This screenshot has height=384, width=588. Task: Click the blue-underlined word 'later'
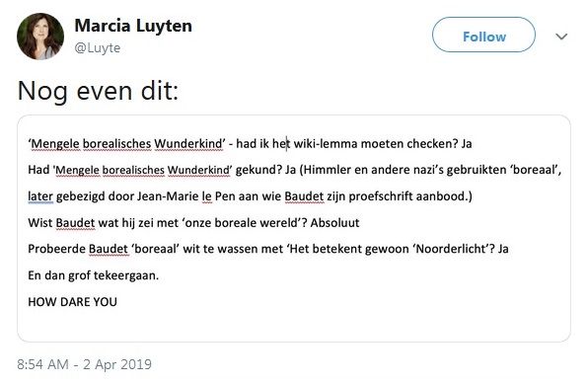[x=40, y=196]
